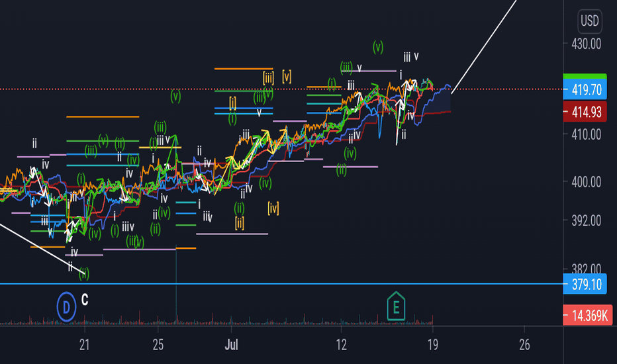Select the orange [iii] wave label

(x=268, y=77)
